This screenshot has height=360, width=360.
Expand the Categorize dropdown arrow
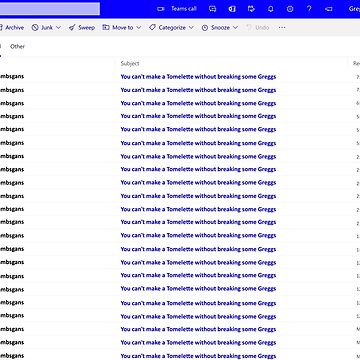(x=191, y=28)
